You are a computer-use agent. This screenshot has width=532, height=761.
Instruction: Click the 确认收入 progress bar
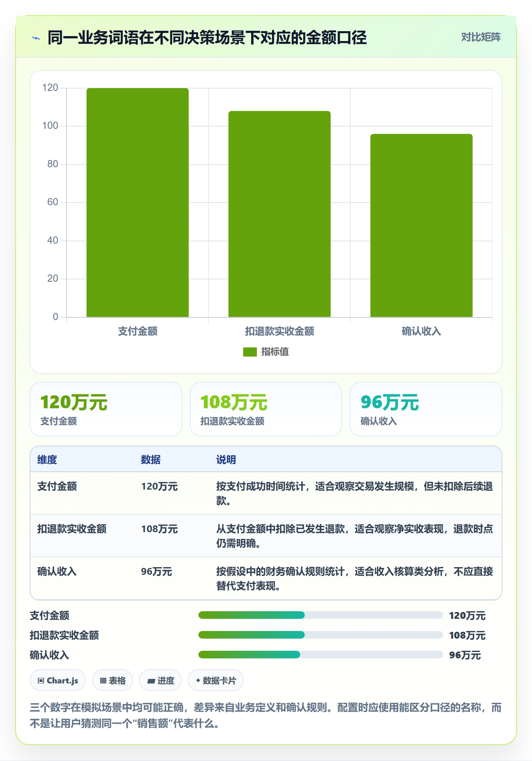pyautogui.click(x=320, y=655)
